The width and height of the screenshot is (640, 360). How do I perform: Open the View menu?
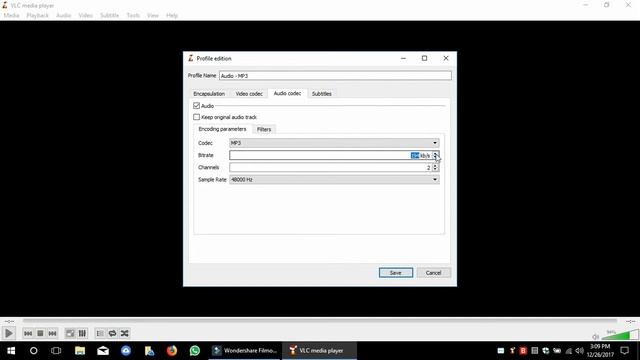pyautogui.click(x=153, y=16)
